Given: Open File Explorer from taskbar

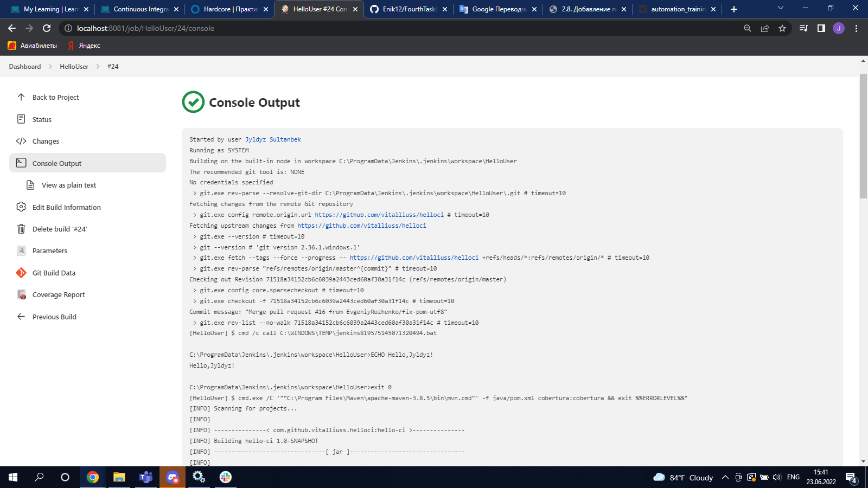Looking at the screenshot, I should pyautogui.click(x=119, y=477).
